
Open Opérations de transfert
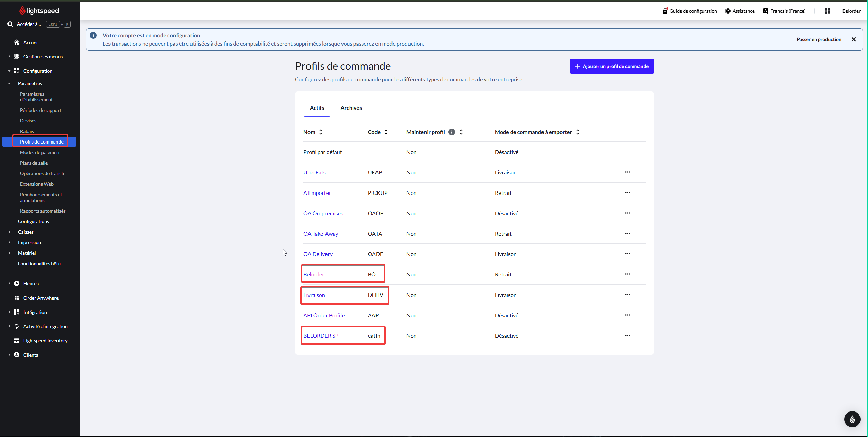(44, 173)
